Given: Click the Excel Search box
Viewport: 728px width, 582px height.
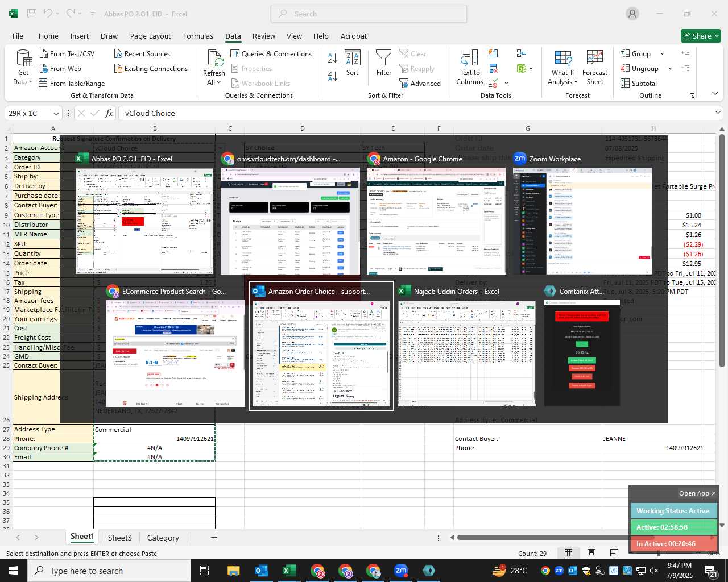Looking at the screenshot, I should coord(369,14).
